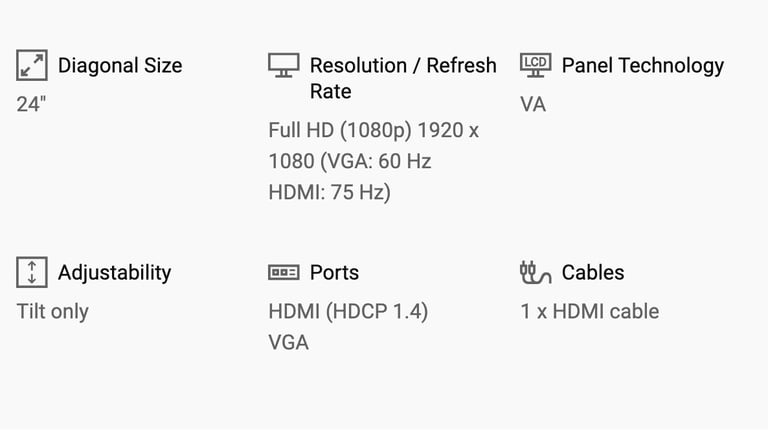The height and width of the screenshot is (431, 768).
Task: Click the monitor icon beside Resolution
Action: pos(284,65)
